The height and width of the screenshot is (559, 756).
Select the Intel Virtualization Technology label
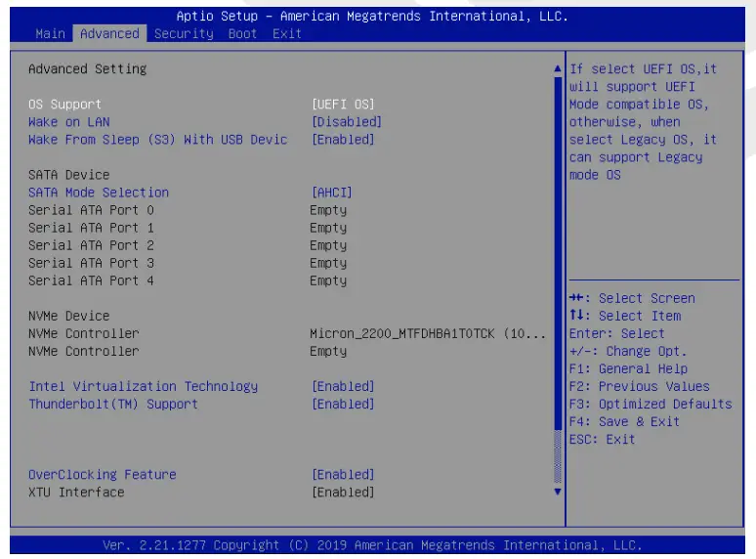pyautogui.click(x=144, y=386)
